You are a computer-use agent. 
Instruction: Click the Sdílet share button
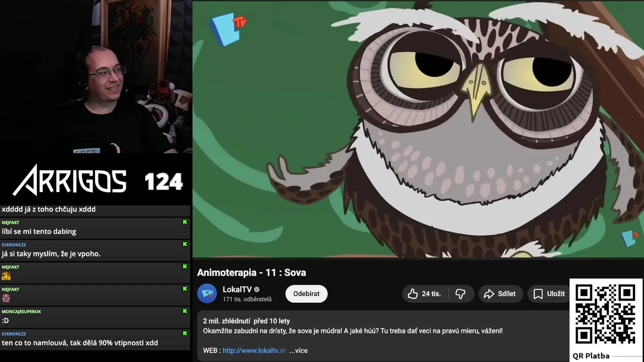[x=500, y=294]
